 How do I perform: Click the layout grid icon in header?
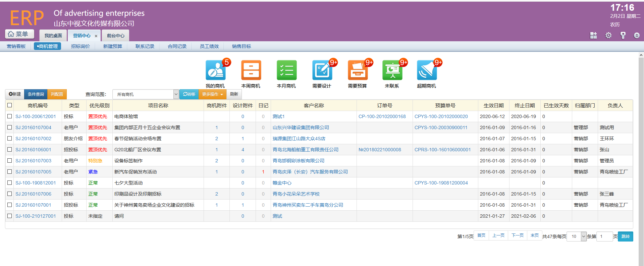[593, 35]
